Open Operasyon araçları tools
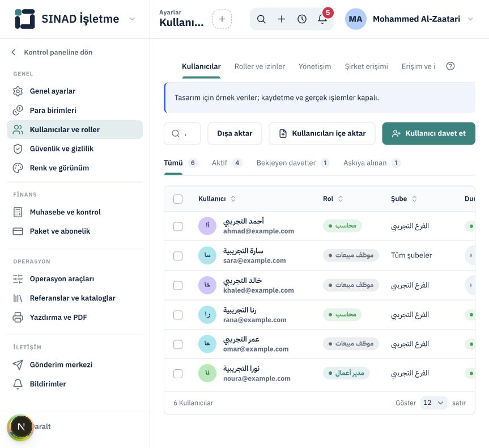Viewport: 489px width, 448px height. pyautogui.click(x=75, y=279)
